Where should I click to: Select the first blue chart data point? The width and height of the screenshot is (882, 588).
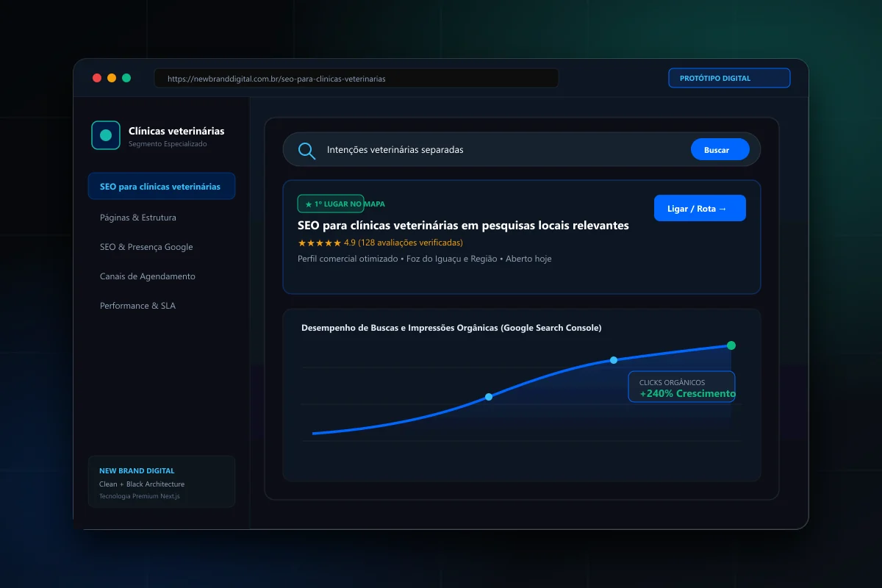489,397
